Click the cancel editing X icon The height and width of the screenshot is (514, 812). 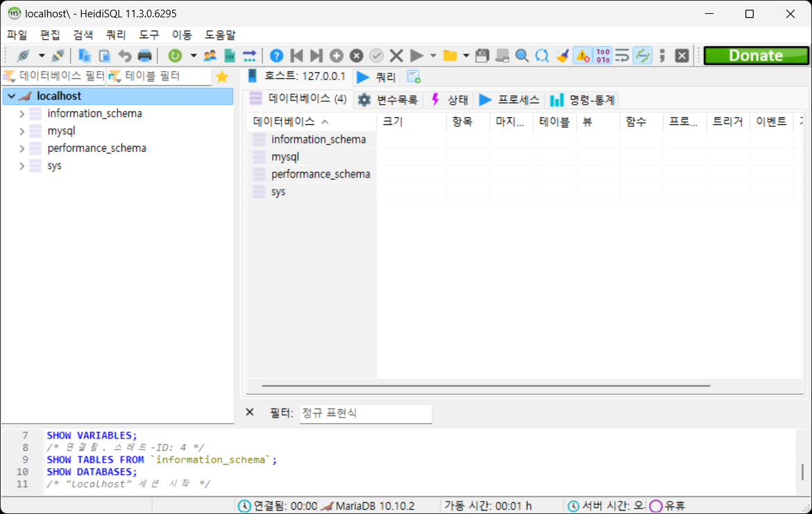point(396,55)
